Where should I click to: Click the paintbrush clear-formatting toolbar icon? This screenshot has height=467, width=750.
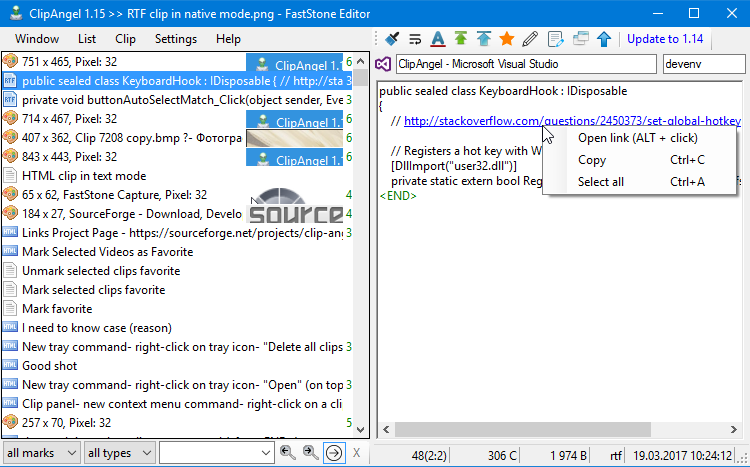(x=392, y=39)
